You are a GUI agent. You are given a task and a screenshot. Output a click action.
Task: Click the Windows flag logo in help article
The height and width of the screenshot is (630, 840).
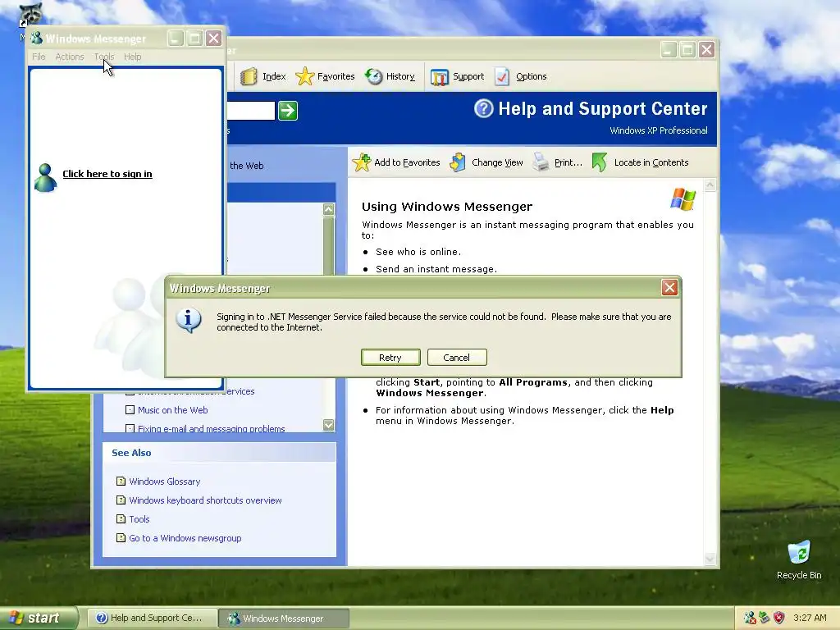pyautogui.click(x=682, y=199)
